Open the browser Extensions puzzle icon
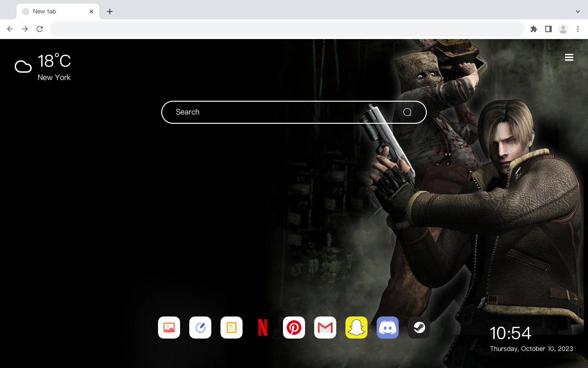 [x=533, y=29]
